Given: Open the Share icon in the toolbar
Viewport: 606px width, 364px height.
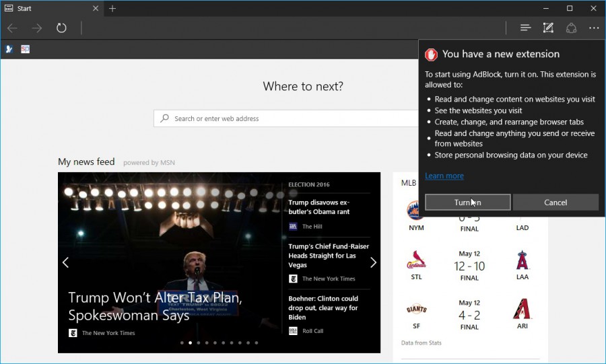Looking at the screenshot, I should click(x=571, y=28).
